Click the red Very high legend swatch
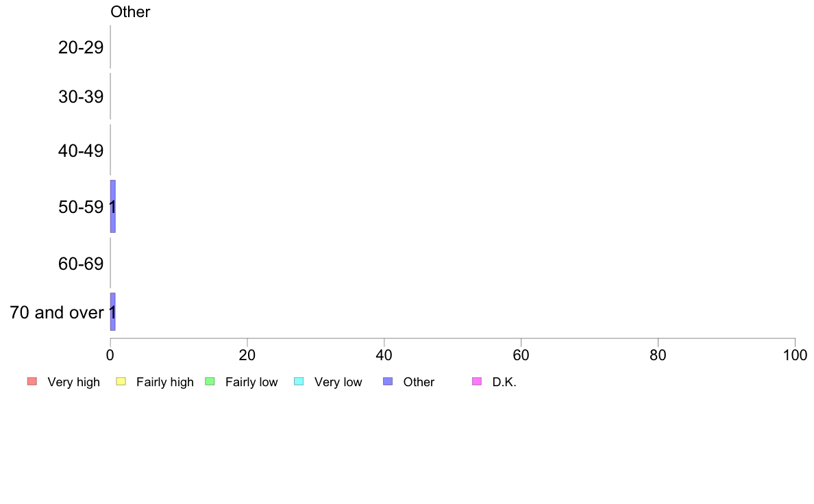The height and width of the screenshot is (504, 814). click(x=32, y=381)
